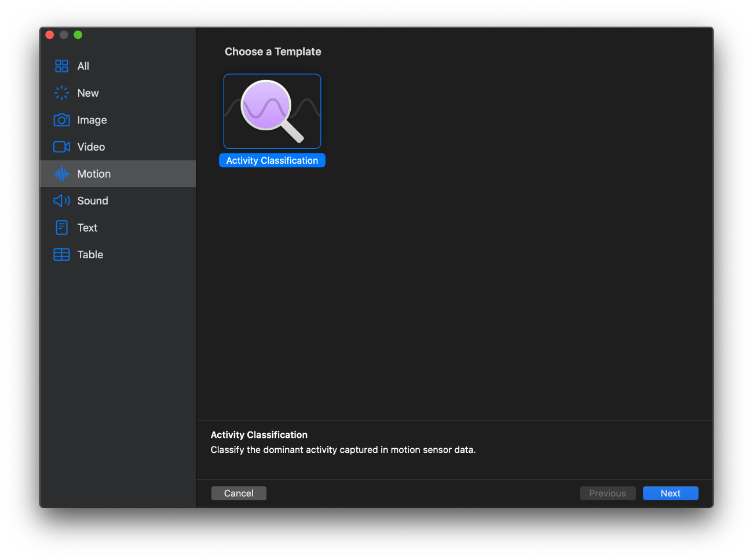Viewport: 753px width, 560px height.
Task: Select the Sound label in sidebar
Action: tap(93, 200)
